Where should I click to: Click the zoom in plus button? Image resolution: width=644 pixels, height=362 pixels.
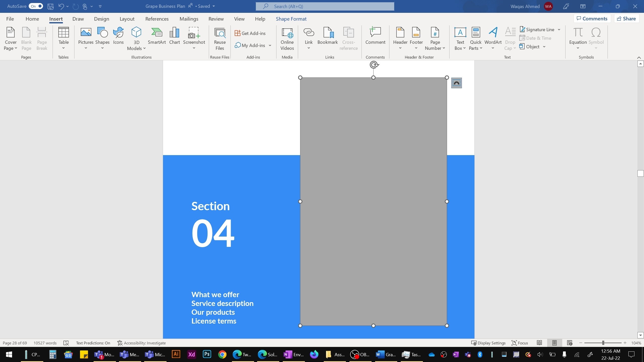[625, 343]
